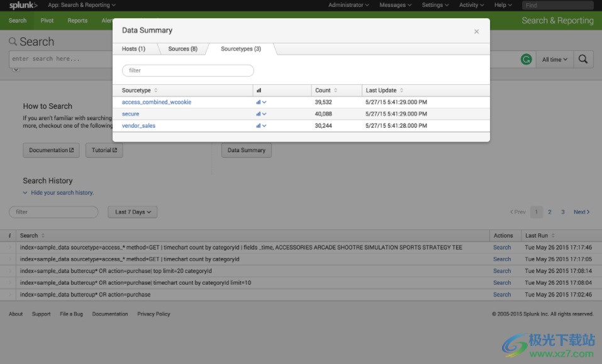Click the Splunk logo
The height and width of the screenshot is (364, 602).
(23, 5)
